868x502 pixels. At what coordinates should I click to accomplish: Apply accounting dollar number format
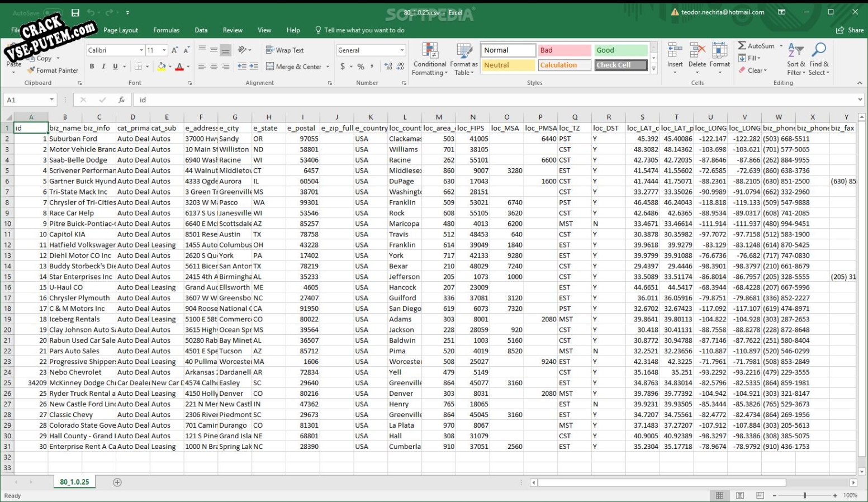point(343,67)
